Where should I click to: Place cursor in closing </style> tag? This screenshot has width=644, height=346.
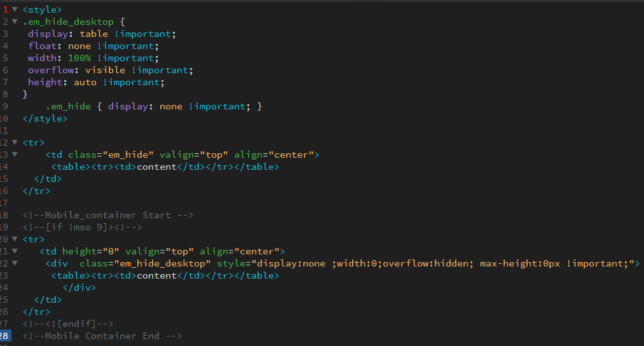coord(45,118)
